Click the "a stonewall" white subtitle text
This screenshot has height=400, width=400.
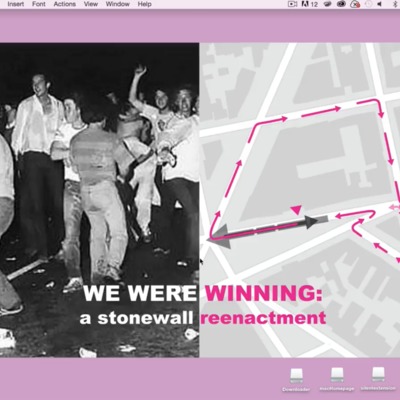coord(136,318)
